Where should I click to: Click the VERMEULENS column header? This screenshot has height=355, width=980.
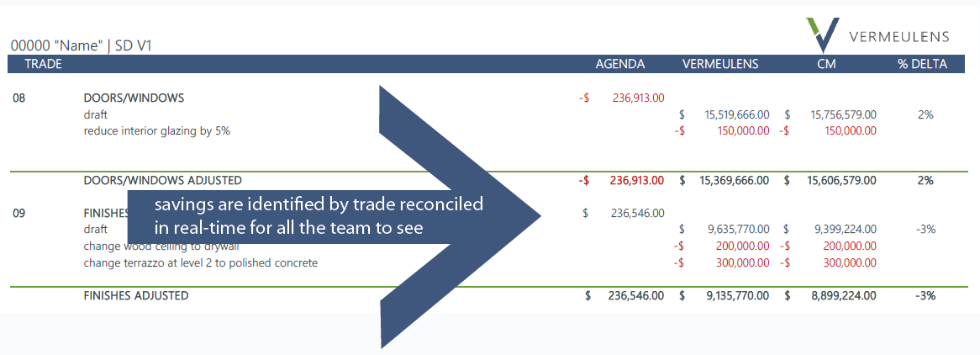(x=720, y=64)
